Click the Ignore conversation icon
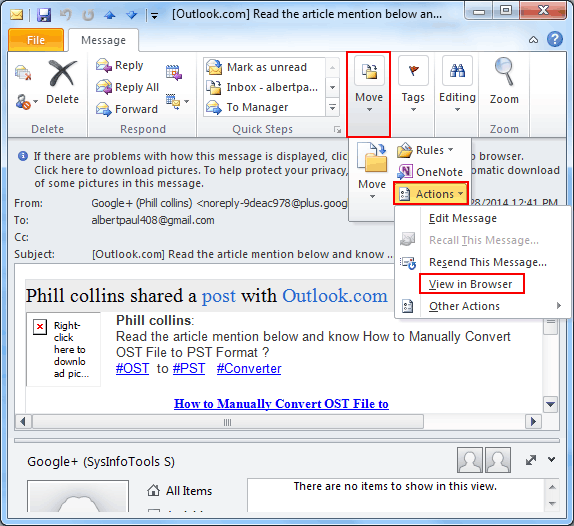Screen dimensions: 574x526 [23, 72]
